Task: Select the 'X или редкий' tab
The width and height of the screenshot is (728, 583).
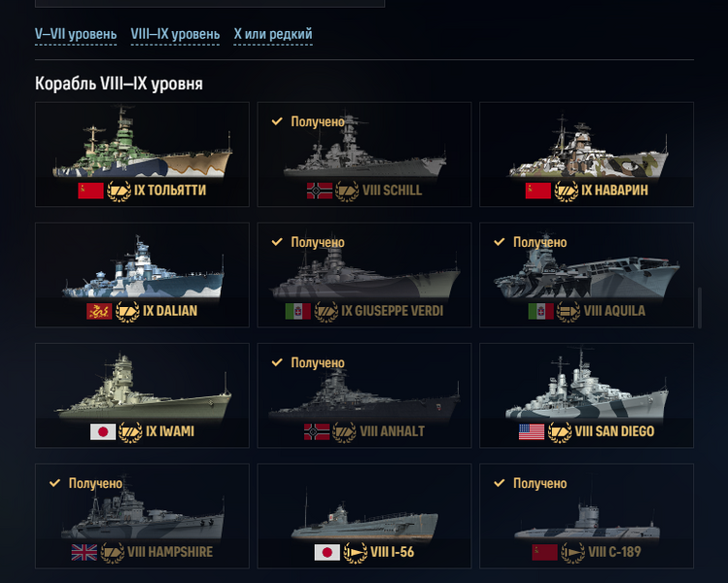Action: click(273, 35)
